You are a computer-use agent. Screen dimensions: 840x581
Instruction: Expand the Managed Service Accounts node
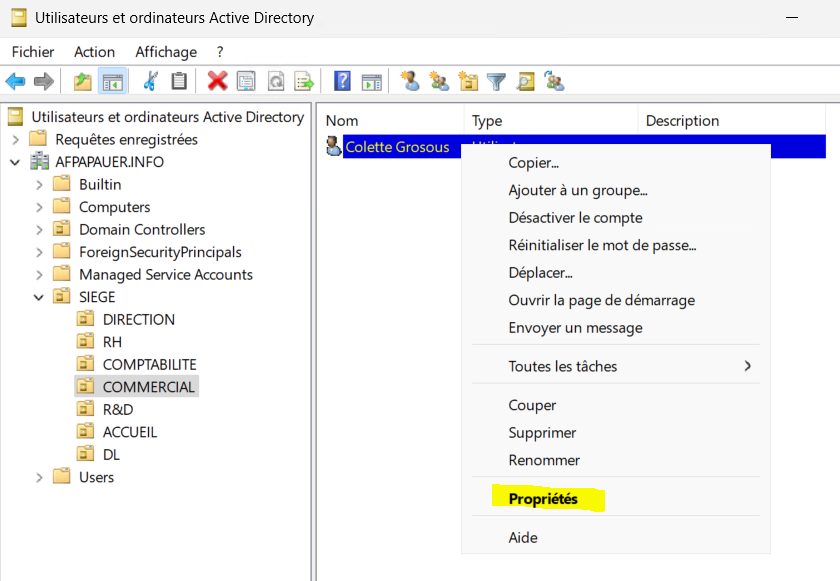pos(39,275)
